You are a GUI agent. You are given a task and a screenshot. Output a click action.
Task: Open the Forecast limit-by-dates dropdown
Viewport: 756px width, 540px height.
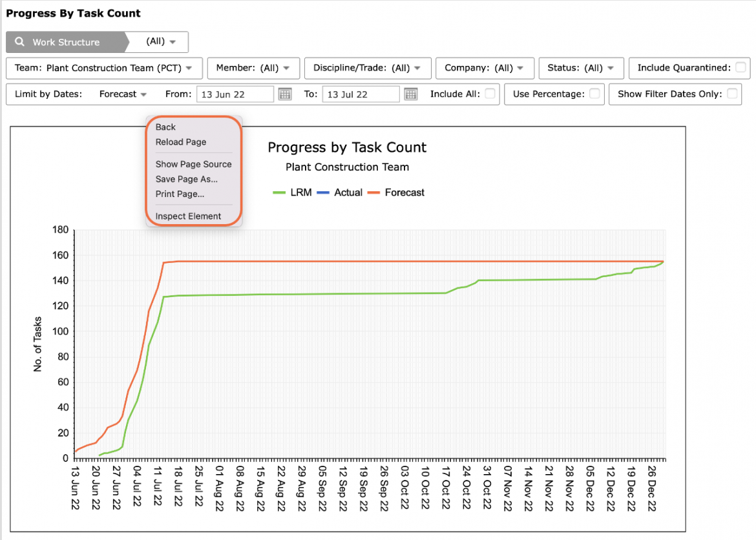pos(123,94)
